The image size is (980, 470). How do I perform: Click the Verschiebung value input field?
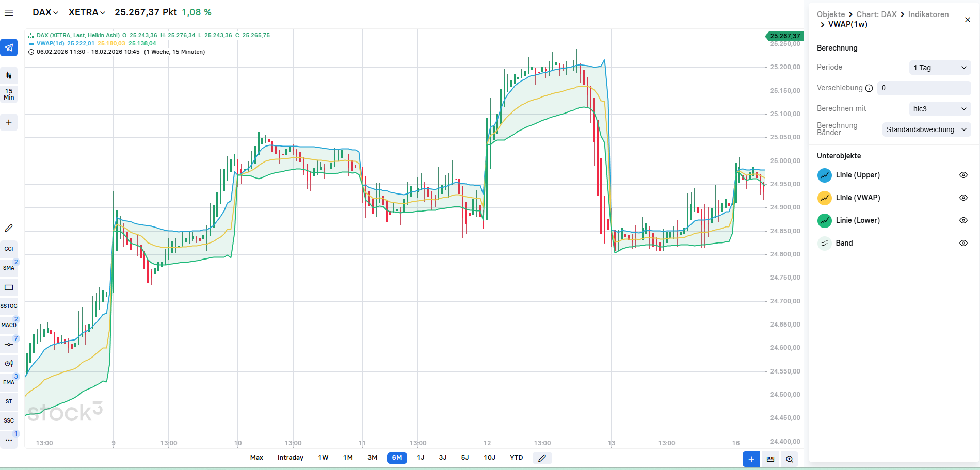click(924, 88)
